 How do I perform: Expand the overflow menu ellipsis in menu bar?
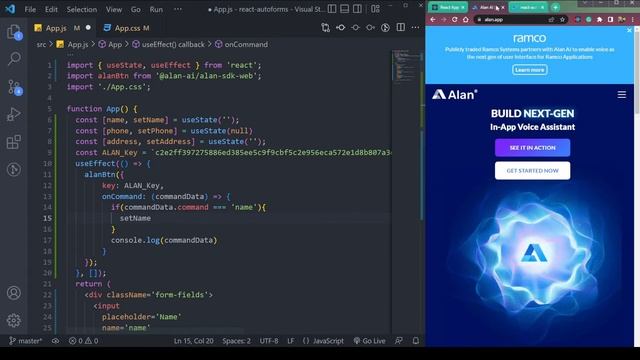click(178, 9)
